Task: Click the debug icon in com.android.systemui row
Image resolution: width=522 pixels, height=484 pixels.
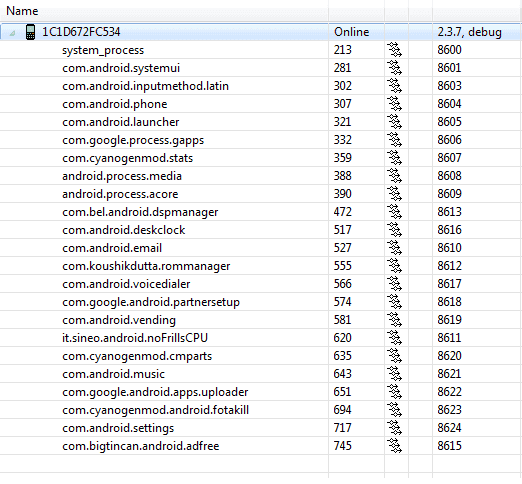Action: (x=395, y=68)
